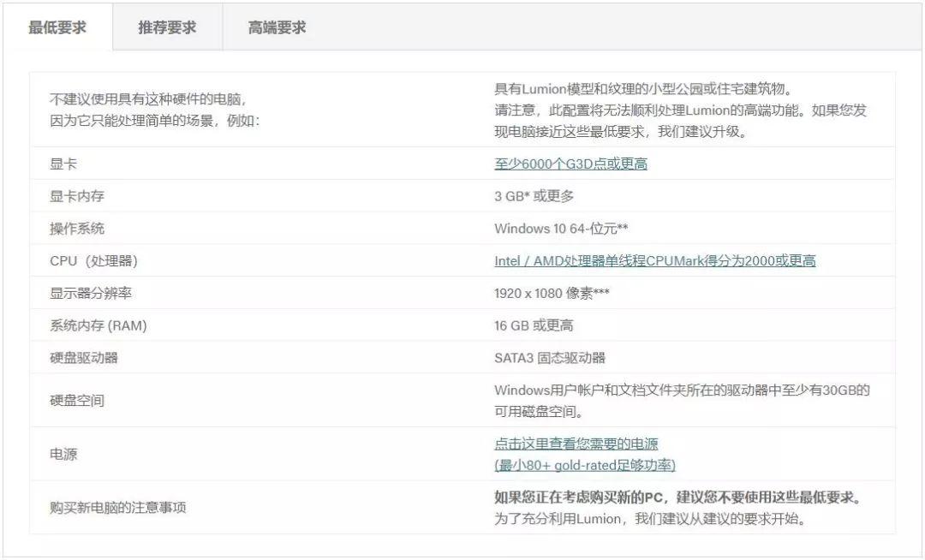Click the 点击这里查看您需要的电源 link
Viewport: 925px width, 560px height.
(576, 444)
